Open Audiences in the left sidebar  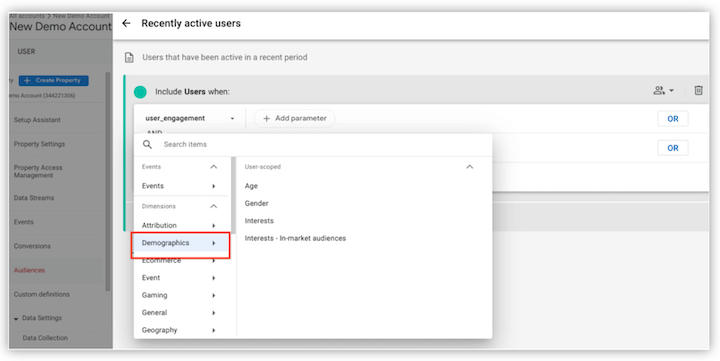tap(29, 271)
